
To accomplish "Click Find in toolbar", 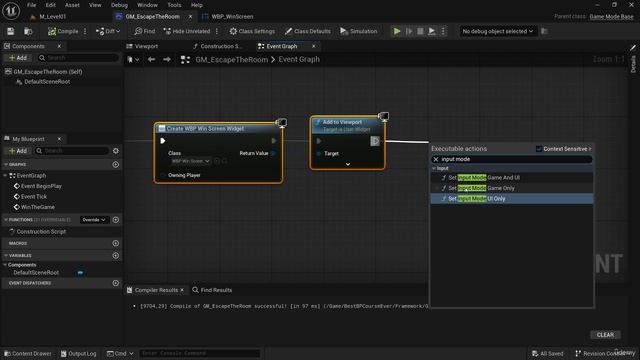I will point(145,31).
